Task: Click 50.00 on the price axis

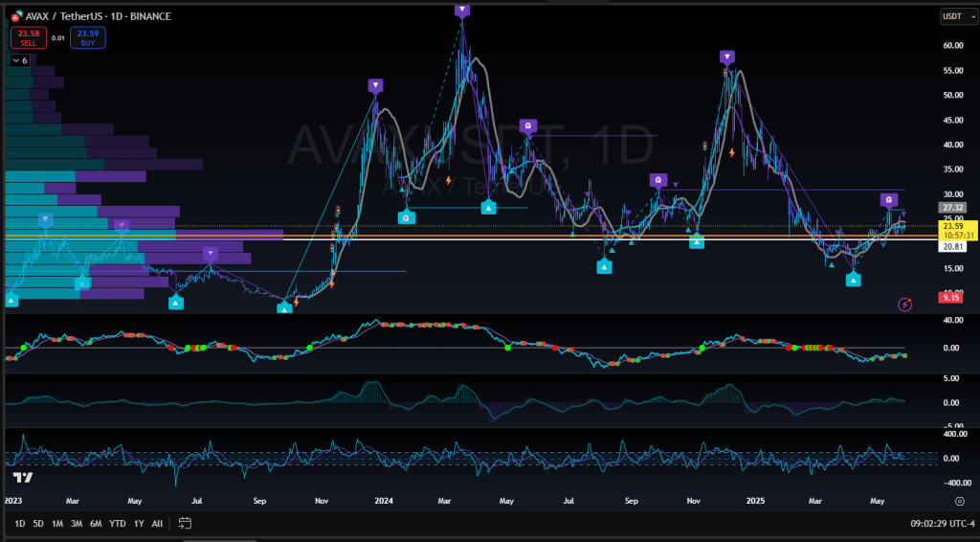Action: pos(953,95)
